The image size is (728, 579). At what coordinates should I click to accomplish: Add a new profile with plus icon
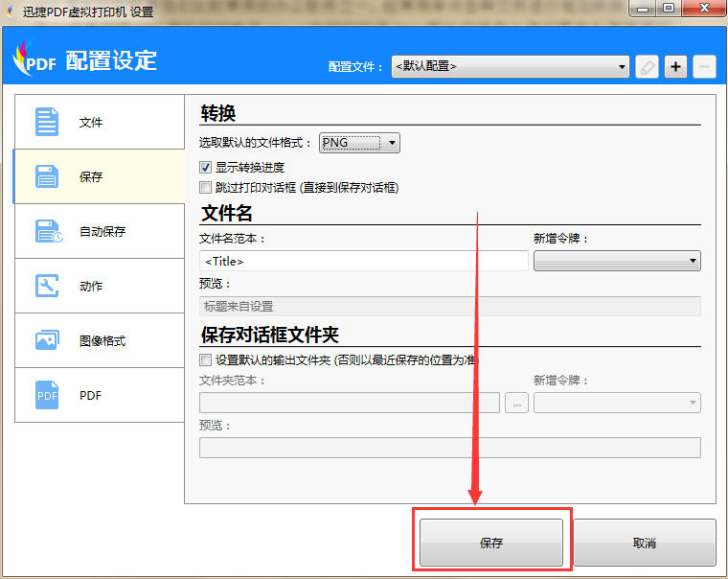click(676, 67)
